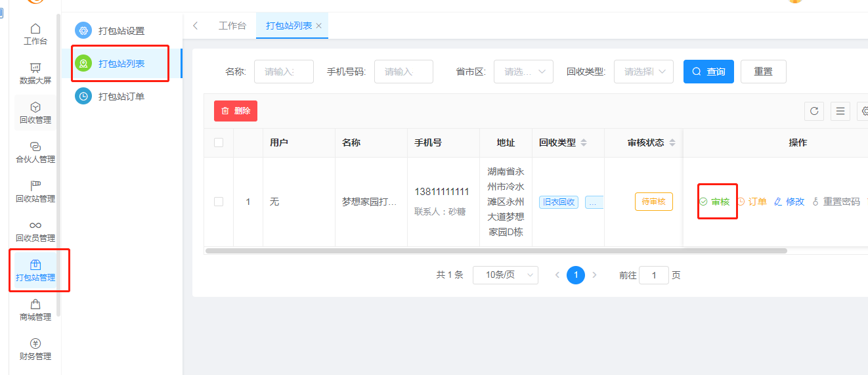This screenshot has height=375, width=868.
Task: Click the address cell 湖南省永州市冷水滩区
Action: tap(506, 202)
